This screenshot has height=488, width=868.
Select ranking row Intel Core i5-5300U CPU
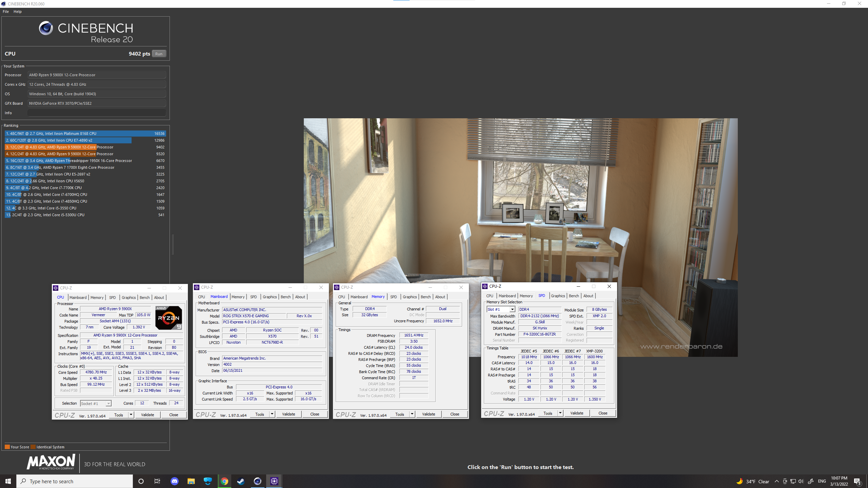85,215
